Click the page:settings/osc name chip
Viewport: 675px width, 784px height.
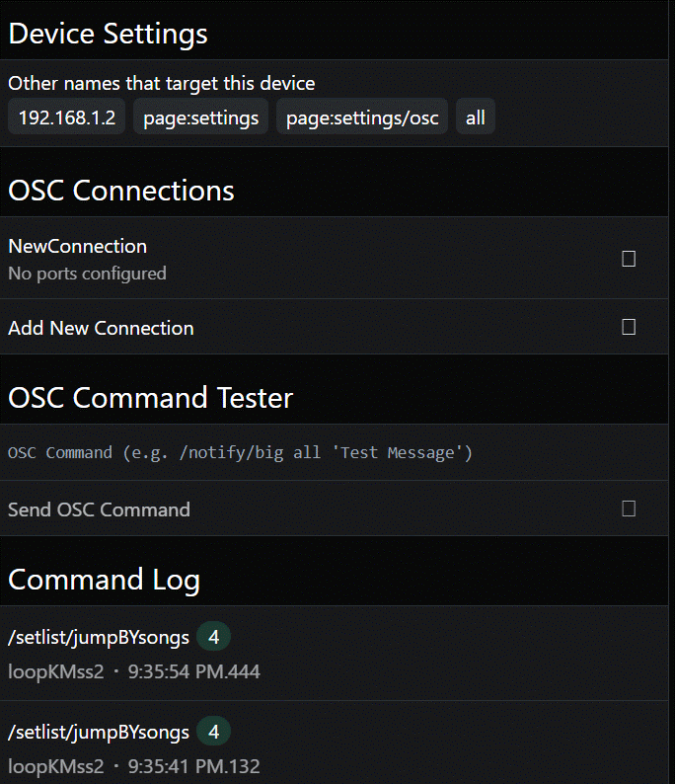[x=362, y=118]
